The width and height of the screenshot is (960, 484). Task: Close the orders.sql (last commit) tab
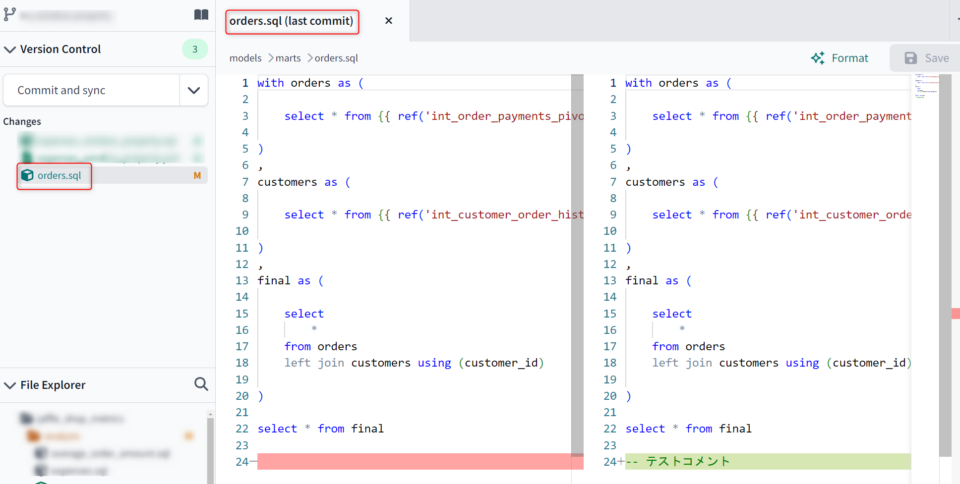388,21
